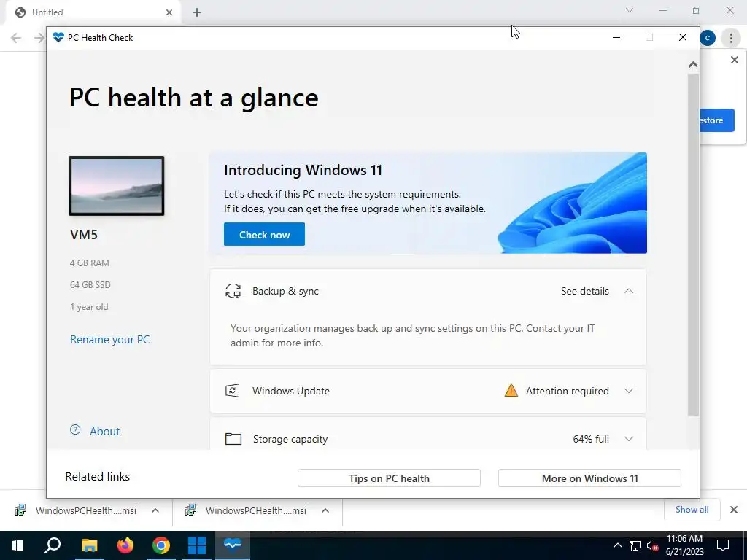Click Tips on PC health button
This screenshot has height=560, width=747.
[389, 478]
